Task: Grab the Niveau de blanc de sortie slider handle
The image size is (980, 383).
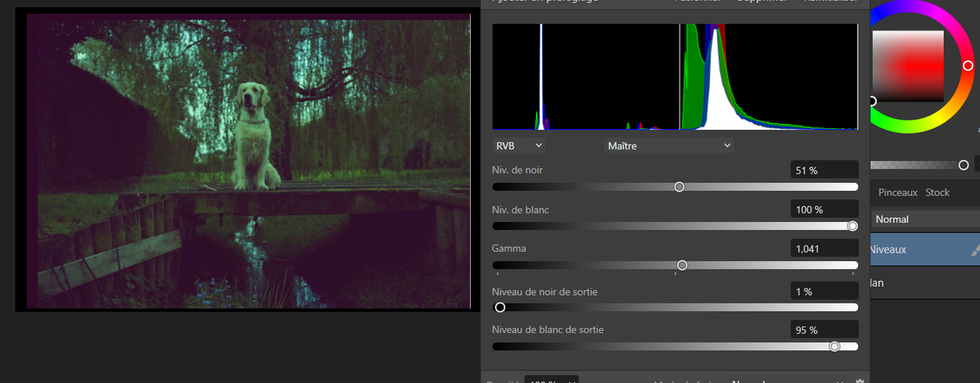Action: pyautogui.click(x=835, y=346)
